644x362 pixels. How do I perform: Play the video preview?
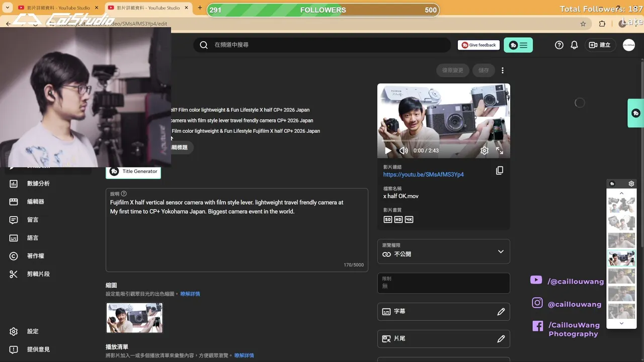click(x=388, y=150)
